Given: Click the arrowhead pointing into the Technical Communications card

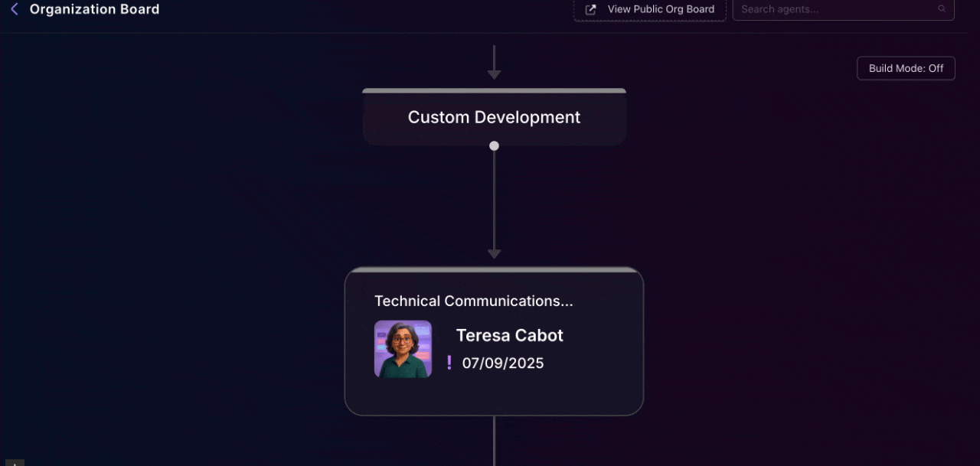Looking at the screenshot, I should (x=494, y=254).
